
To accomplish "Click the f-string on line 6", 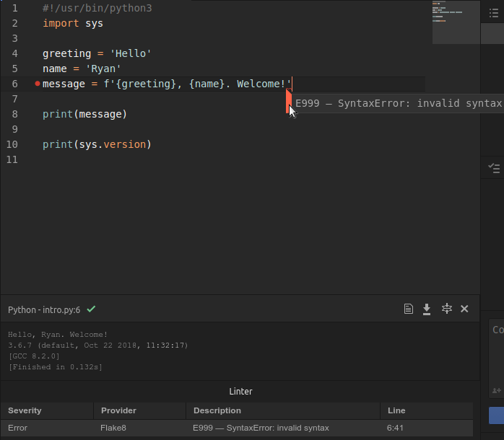I will [x=197, y=84].
